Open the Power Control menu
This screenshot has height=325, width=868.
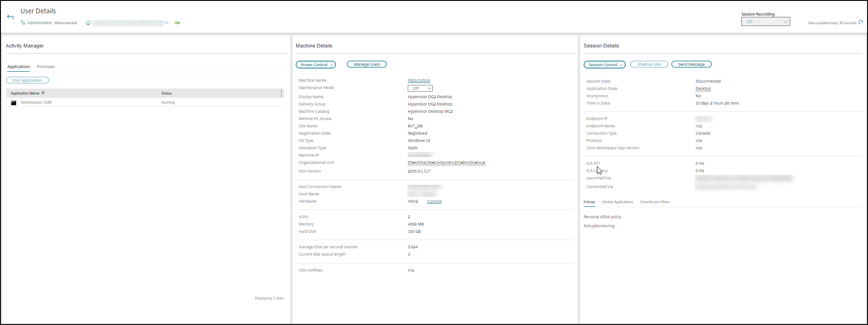pyautogui.click(x=316, y=65)
